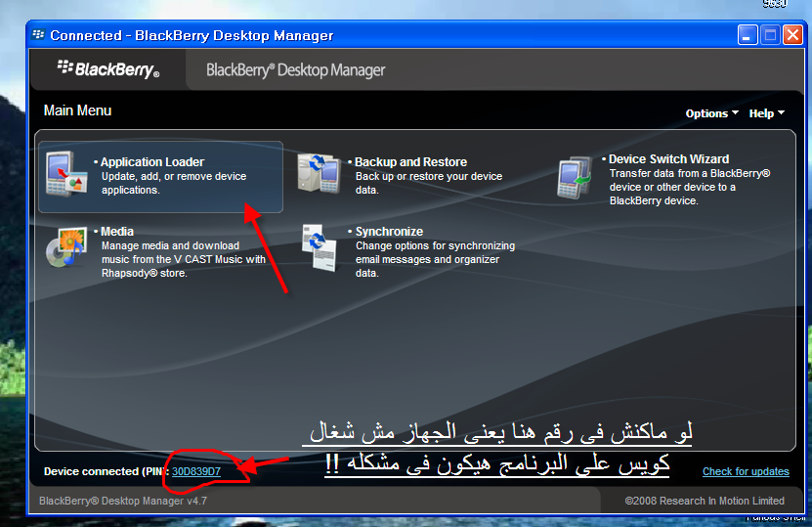The width and height of the screenshot is (812, 527).
Task: Click 'Back up or restore your device data' text
Action: (x=429, y=183)
